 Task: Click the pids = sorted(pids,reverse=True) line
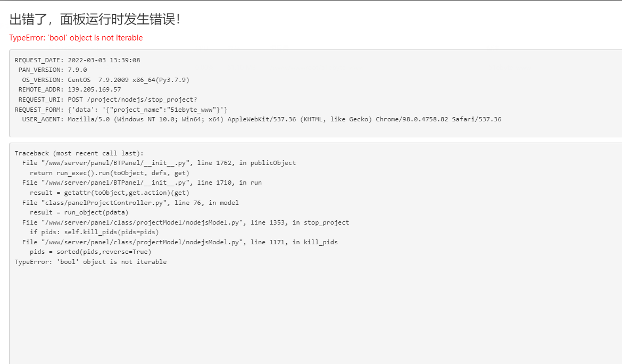point(90,252)
